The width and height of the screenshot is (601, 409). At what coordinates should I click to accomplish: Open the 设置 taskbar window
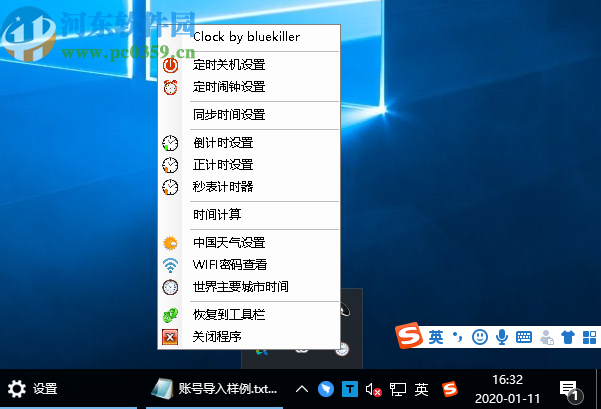click(x=68, y=389)
